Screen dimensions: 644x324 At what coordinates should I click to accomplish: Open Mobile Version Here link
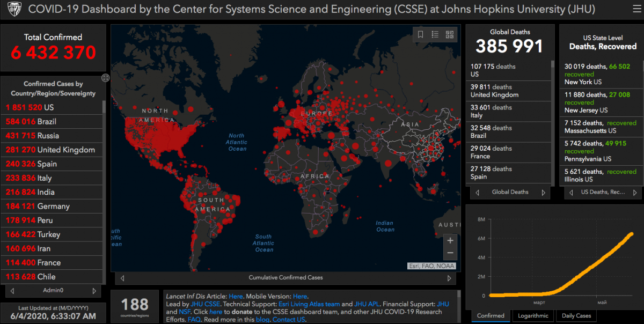[300, 296]
